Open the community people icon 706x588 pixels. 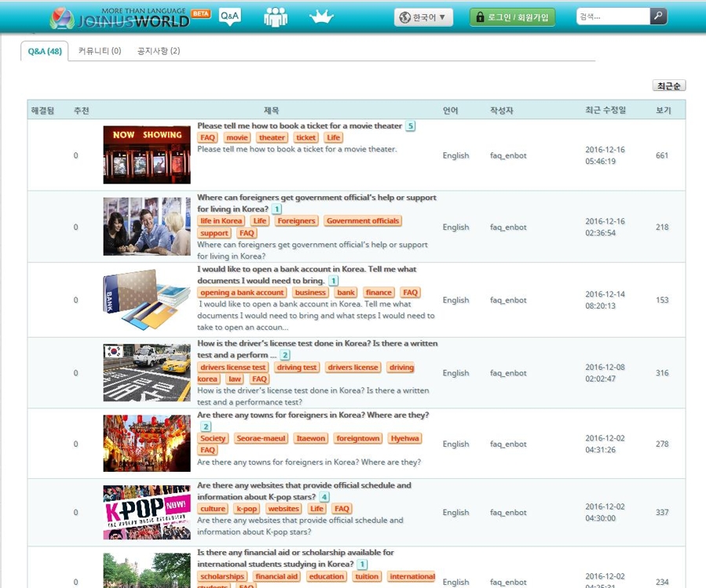point(276,16)
